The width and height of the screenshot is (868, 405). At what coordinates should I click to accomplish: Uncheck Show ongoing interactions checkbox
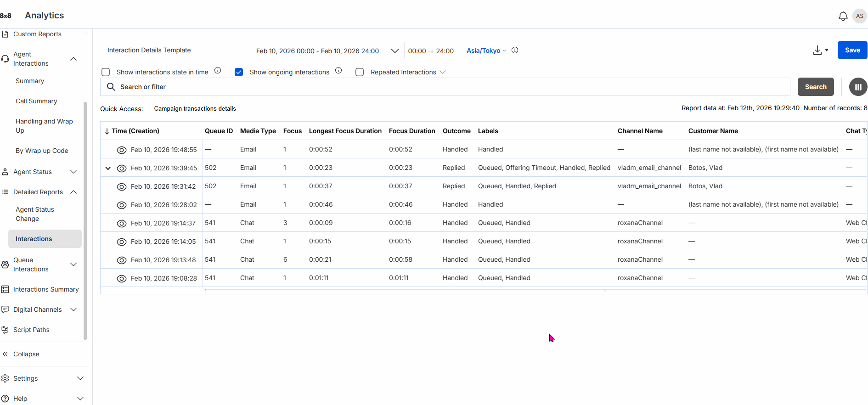point(239,72)
